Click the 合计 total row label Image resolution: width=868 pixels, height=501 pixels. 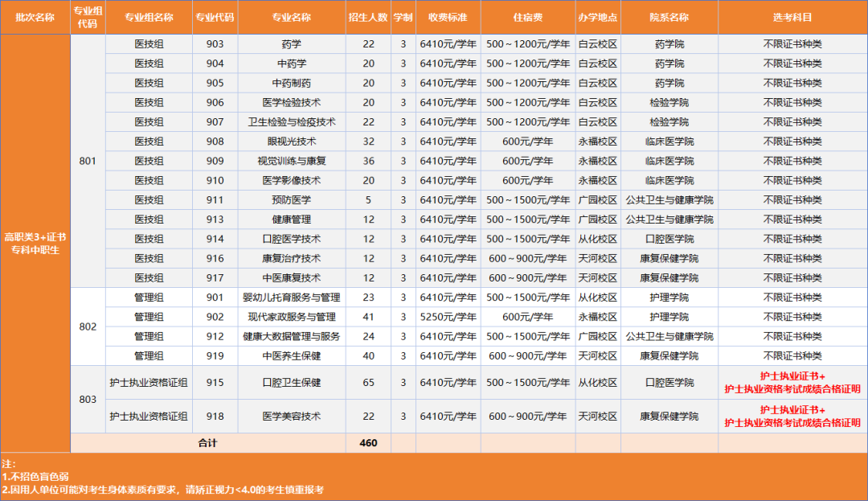coord(207,443)
